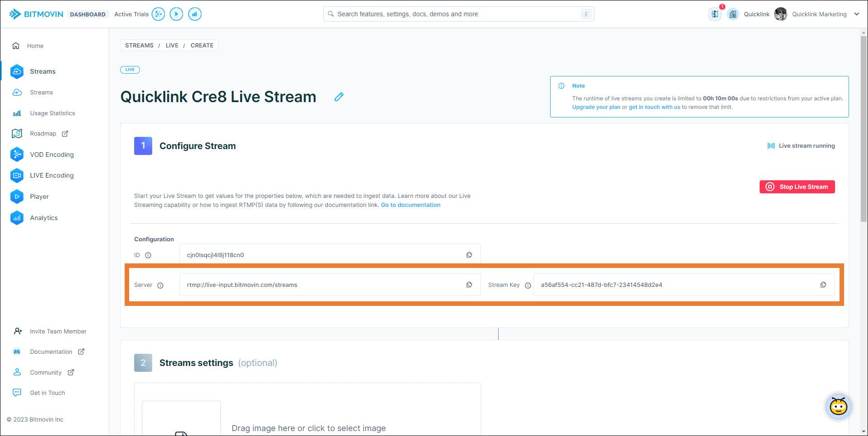Copy the Stream Key value
This screenshot has width=868, height=436.
click(823, 285)
